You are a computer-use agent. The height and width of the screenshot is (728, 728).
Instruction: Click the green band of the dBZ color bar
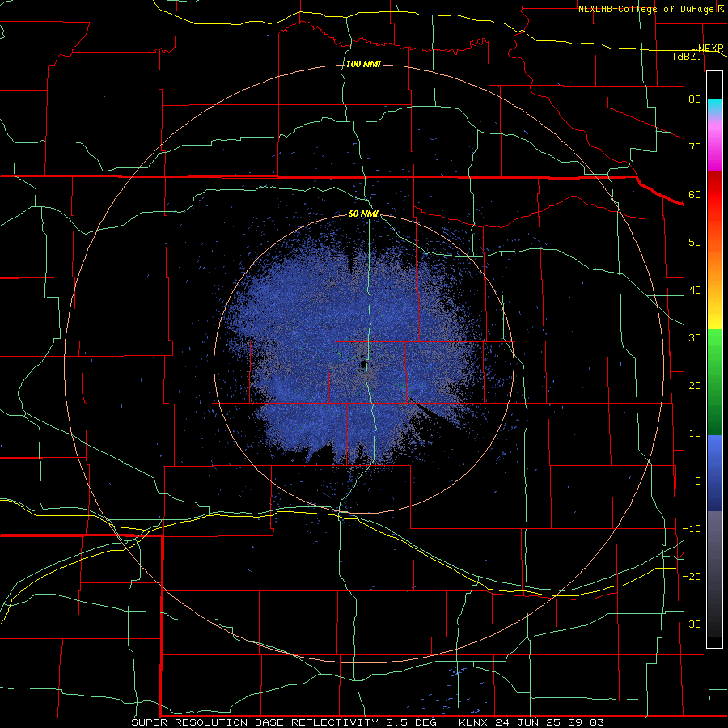(714, 382)
